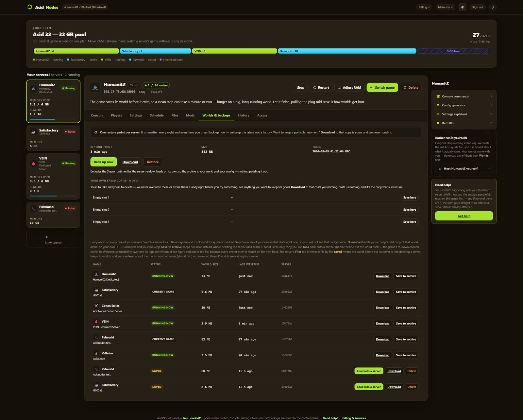
Task: Open the Files tab
Action: coord(175,115)
